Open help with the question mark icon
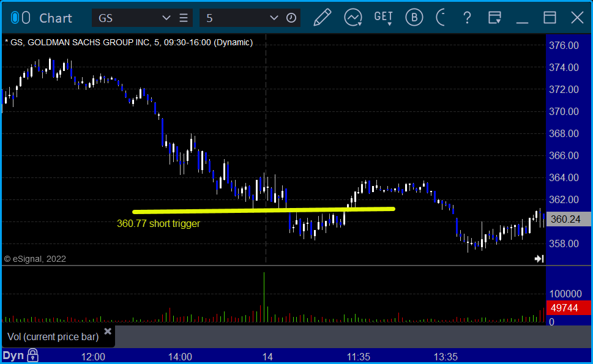The image size is (593, 364). [x=467, y=18]
